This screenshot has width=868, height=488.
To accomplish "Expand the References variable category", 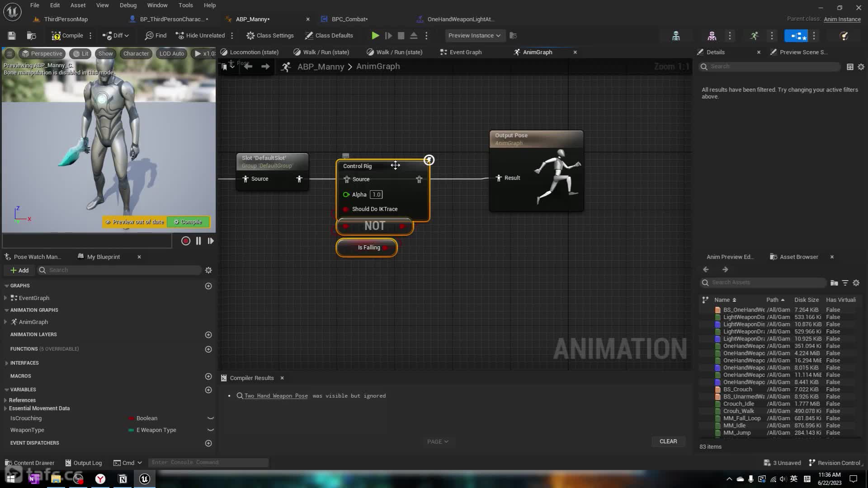I will click(5, 400).
